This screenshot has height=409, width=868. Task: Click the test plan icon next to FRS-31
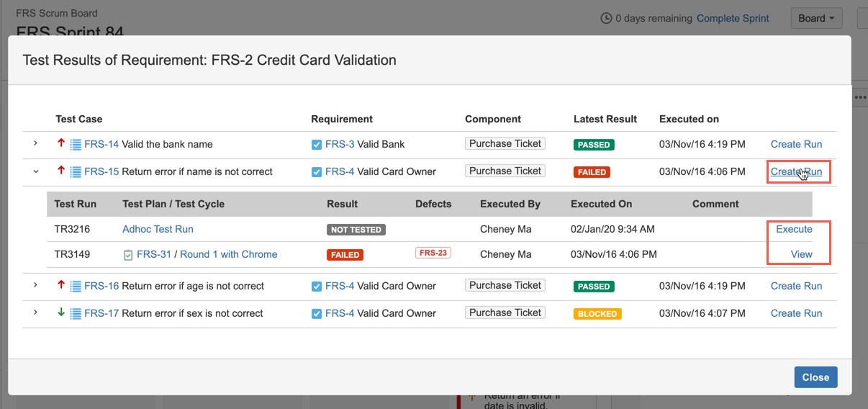pyautogui.click(x=128, y=255)
